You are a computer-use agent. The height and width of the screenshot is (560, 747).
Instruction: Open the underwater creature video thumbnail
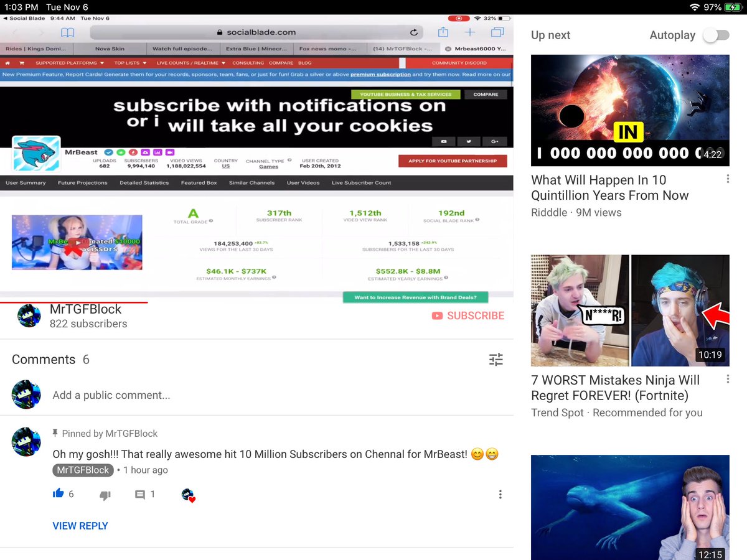[630, 507]
